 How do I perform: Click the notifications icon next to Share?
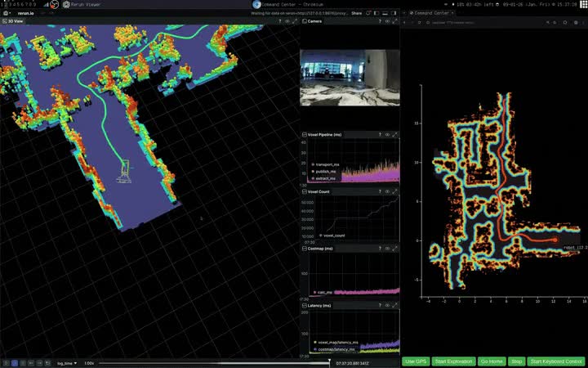[368, 13]
